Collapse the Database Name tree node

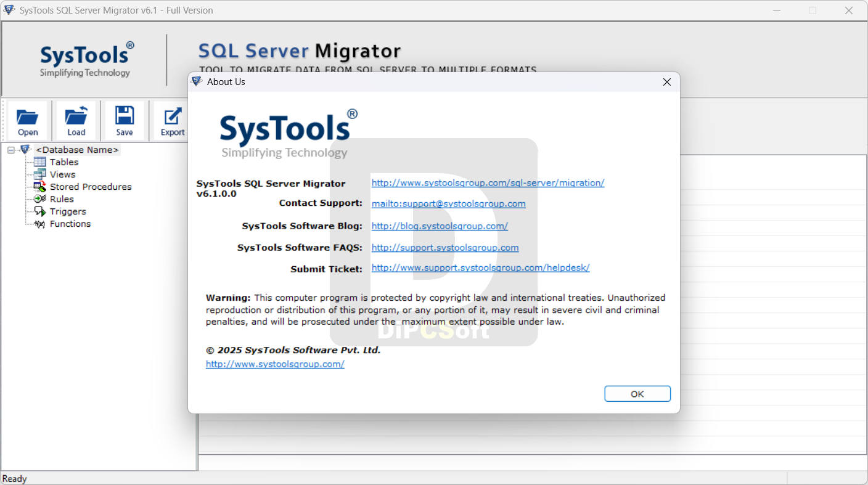click(11, 150)
